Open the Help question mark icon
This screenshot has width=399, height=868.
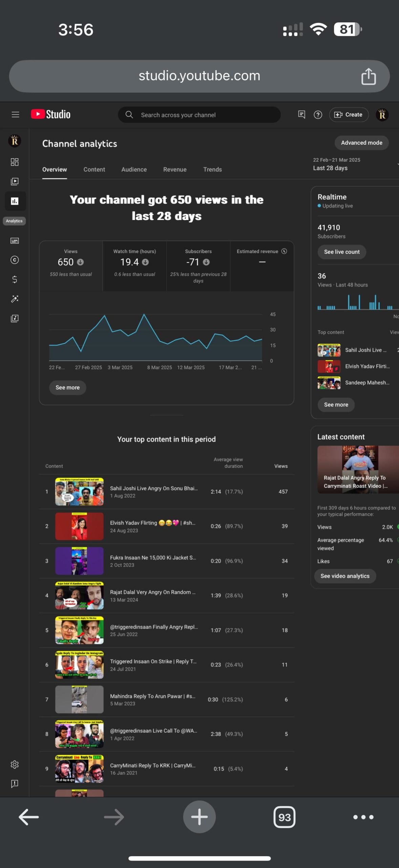[318, 115]
